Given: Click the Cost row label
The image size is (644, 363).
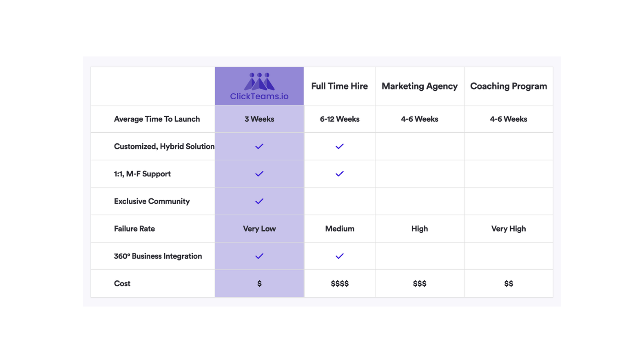Looking at the screenshot, I should click(x=122, y=284).
